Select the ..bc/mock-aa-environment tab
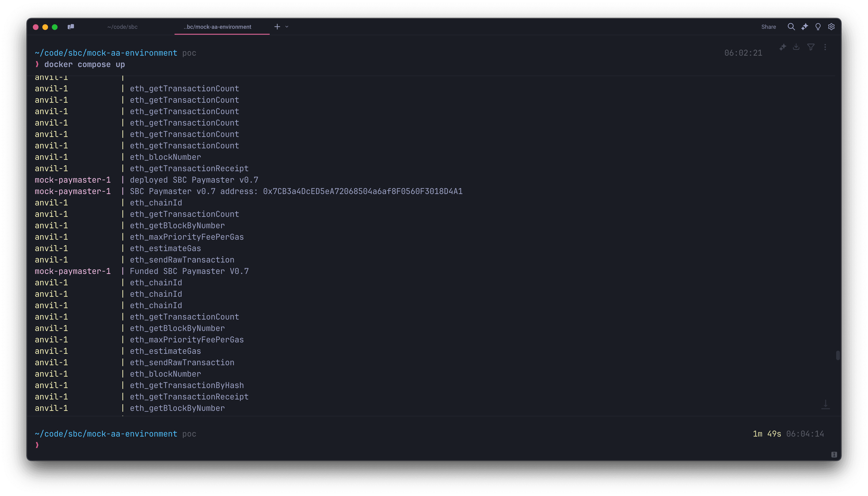The image size is (868, 496). point(217,27)
